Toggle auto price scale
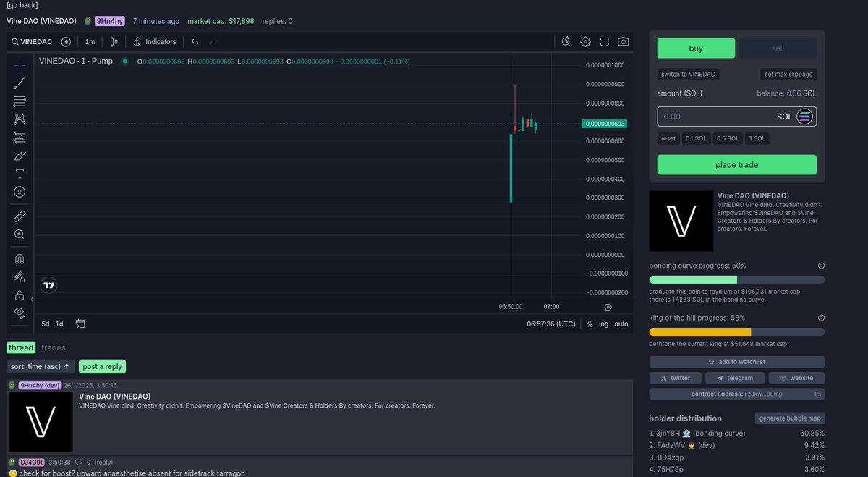This screenshot has width=868, height=477. (x=621, y=324)
